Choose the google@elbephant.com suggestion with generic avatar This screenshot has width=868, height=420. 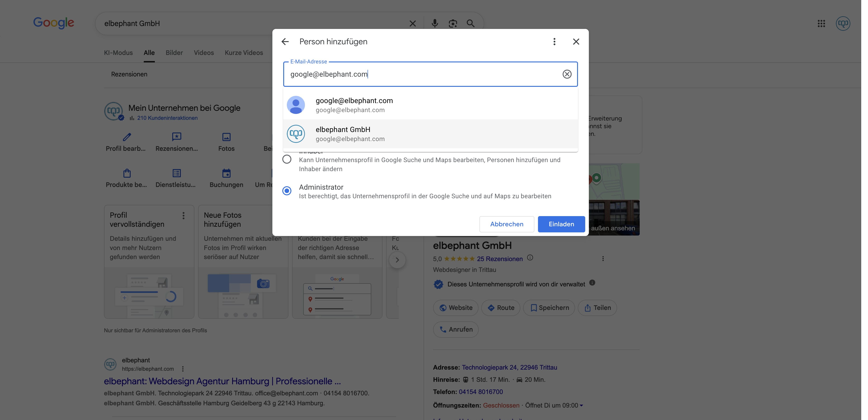pyautogui.click(x=430, y=105)
